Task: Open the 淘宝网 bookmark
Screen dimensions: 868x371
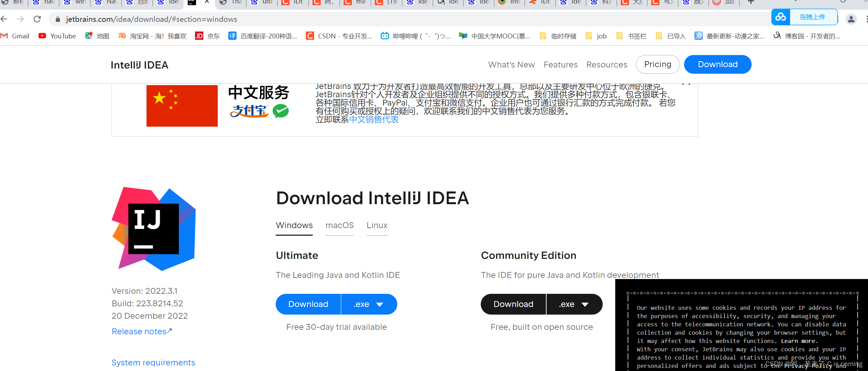Action: (x=152, y=36)
